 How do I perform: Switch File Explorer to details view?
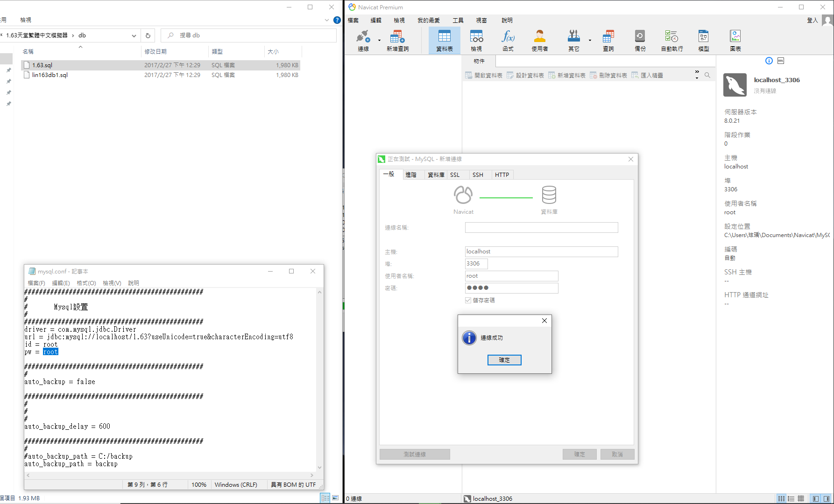(x=325, y=498)
